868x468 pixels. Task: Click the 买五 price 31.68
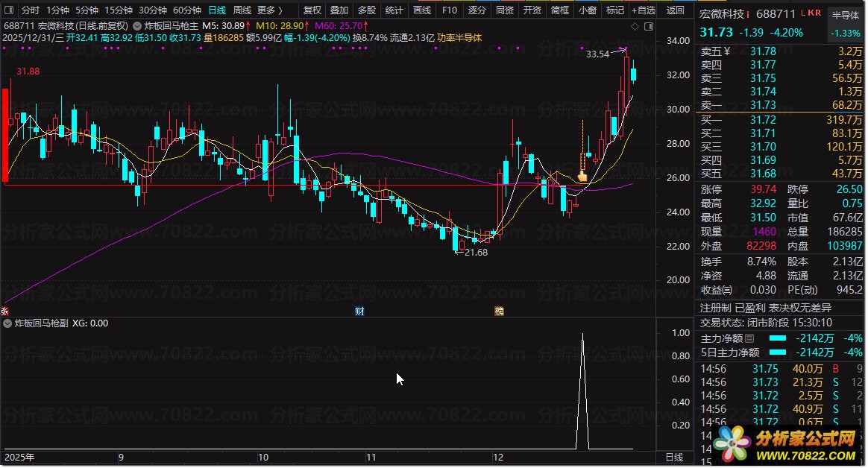point(764,174)
